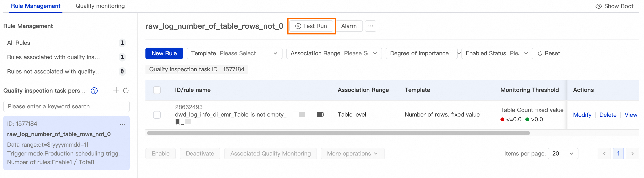The height and width of the screenshot is (178, 644).
Task: Add a new quality inspection task
Action: click(116, 90)
